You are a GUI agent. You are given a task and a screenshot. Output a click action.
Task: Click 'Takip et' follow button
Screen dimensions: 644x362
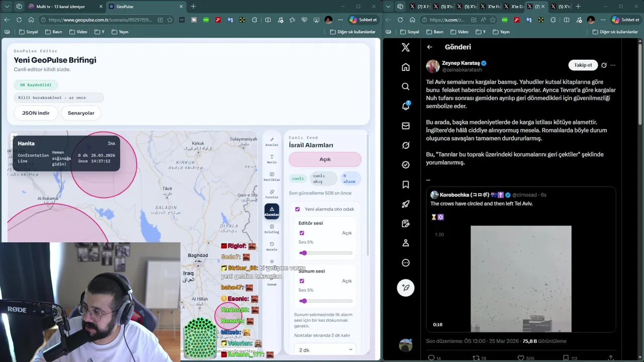583,65
